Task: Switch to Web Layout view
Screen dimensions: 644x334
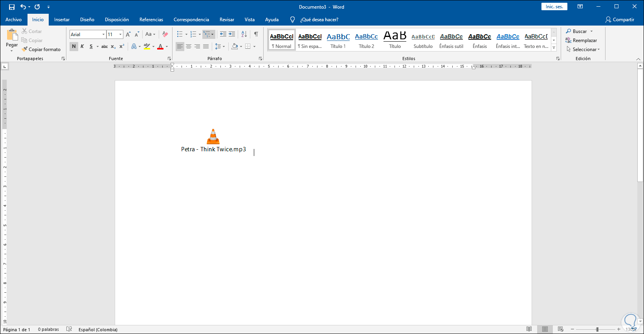Action: pyautogui.click(x=561, y=329)
